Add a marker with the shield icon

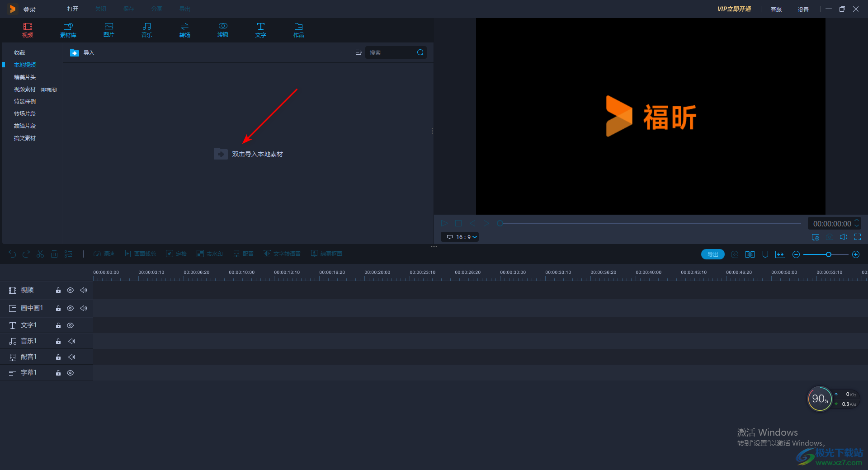[x=765, y=254]
